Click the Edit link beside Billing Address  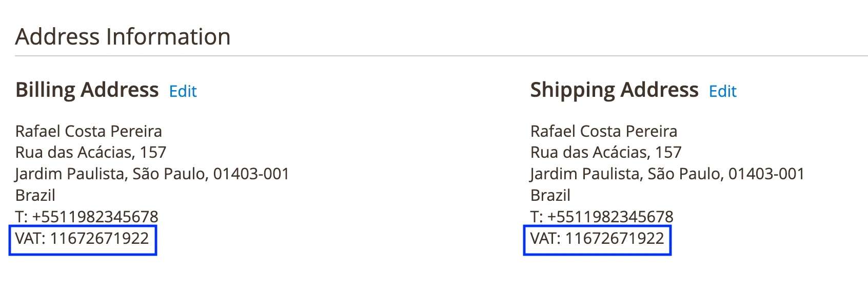pyautogui.click(x=183, y=91)
